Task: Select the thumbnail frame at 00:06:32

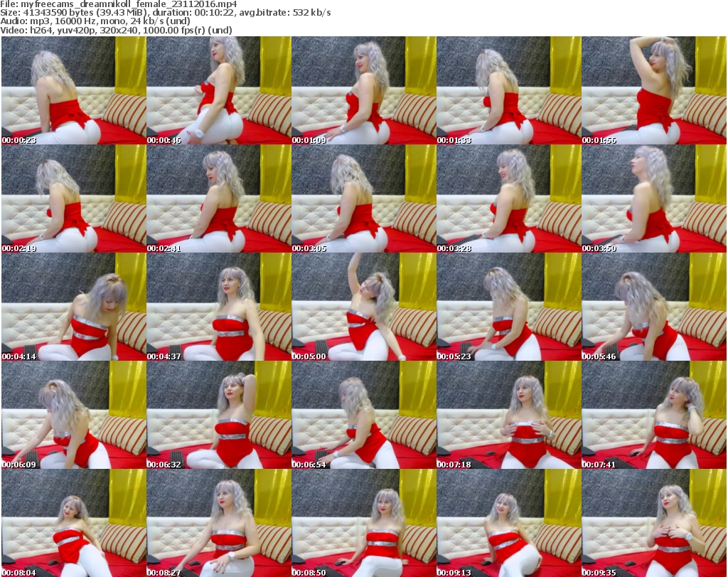Action: [x=219, y=415]
